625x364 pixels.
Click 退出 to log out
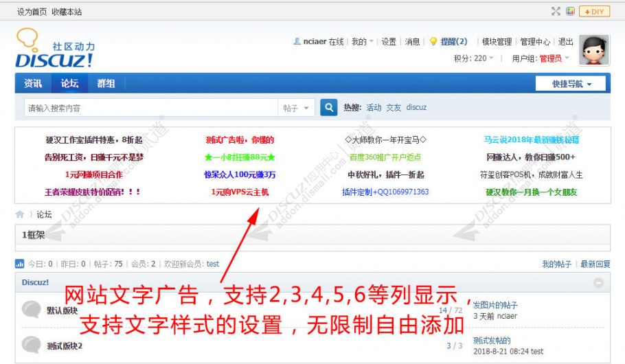pyautogui.click(x=566, y=41)
